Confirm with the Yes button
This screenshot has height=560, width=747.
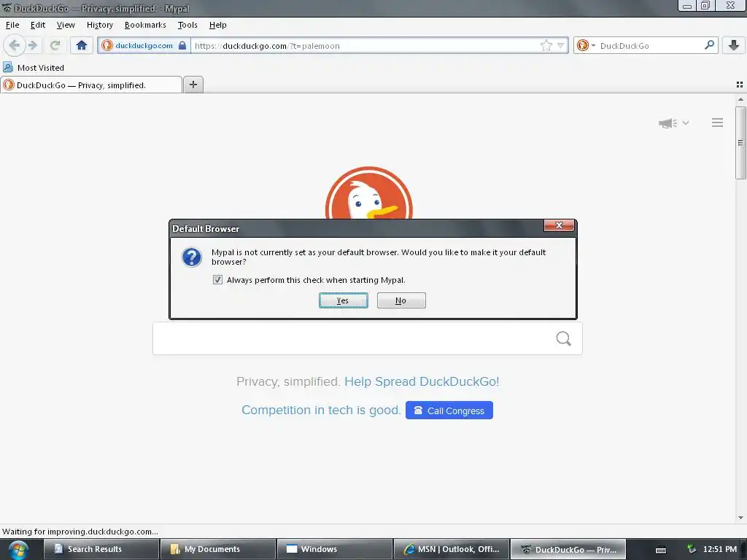(343, 300)
